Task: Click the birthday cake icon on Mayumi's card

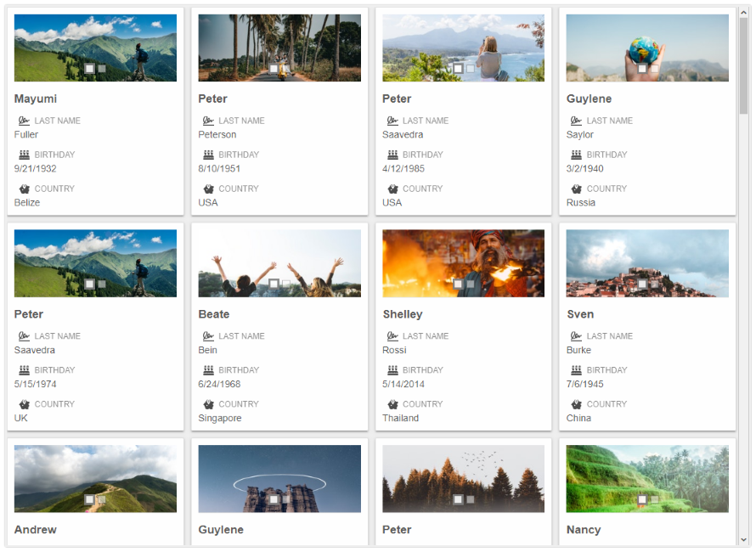Action: tap(24, 155)
